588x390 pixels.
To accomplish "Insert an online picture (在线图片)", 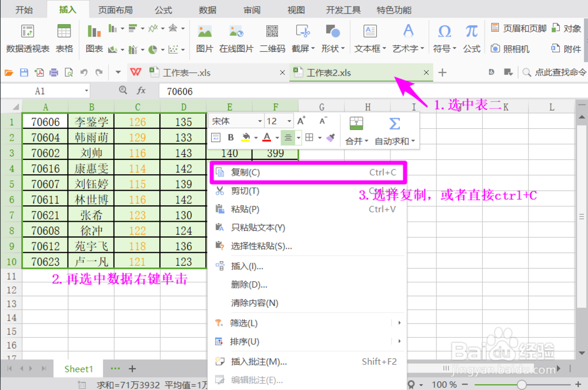I will (x=236, y=39).
